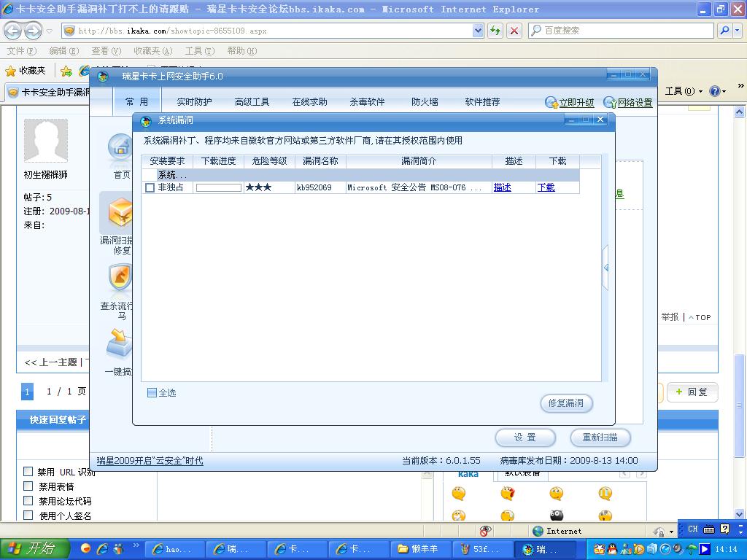
Task: Open the 杀毒软件 tab
Action: 367,102
